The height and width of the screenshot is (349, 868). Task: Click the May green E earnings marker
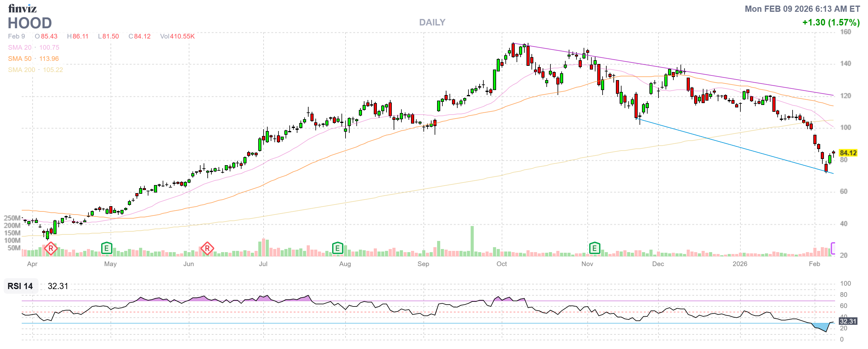click(106, 249)
